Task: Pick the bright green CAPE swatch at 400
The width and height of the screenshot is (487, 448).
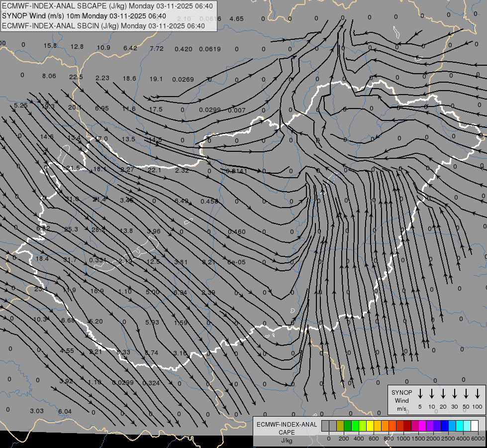Action: tap(355, 426)
